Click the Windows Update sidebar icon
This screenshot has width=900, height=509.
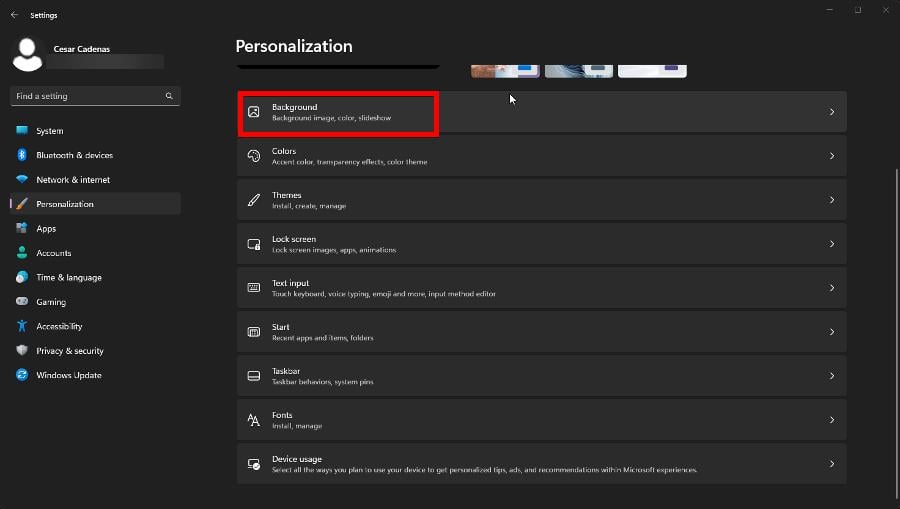pos(22,375)
